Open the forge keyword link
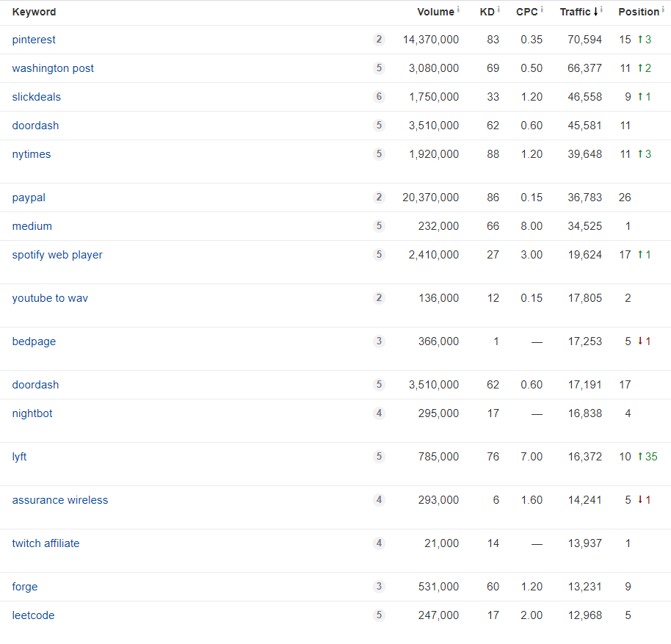This screenshot has height=644, width=671. point(24,587)
